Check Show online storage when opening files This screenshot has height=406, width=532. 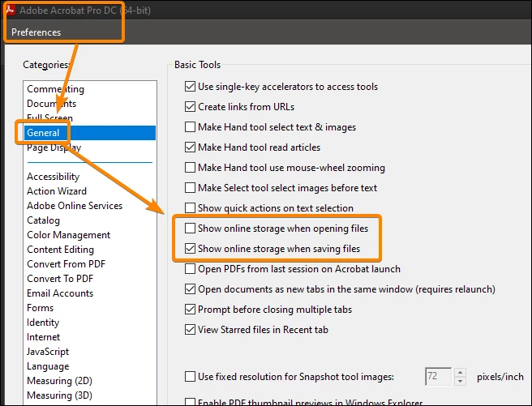[x=190, y=228]
